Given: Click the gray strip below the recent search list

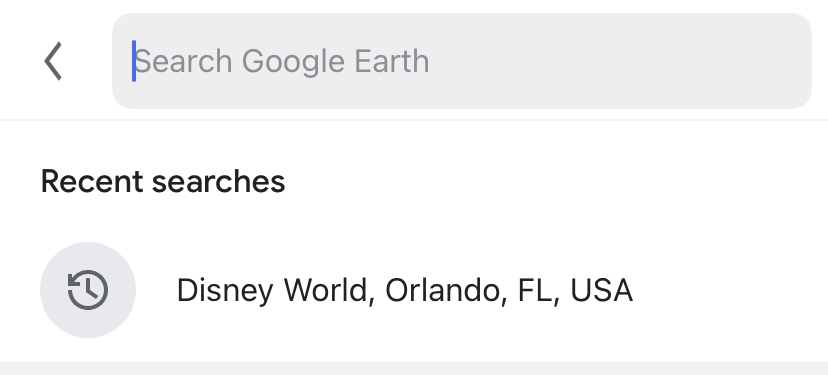Looking at the screenshot, I should click(414, 368).
